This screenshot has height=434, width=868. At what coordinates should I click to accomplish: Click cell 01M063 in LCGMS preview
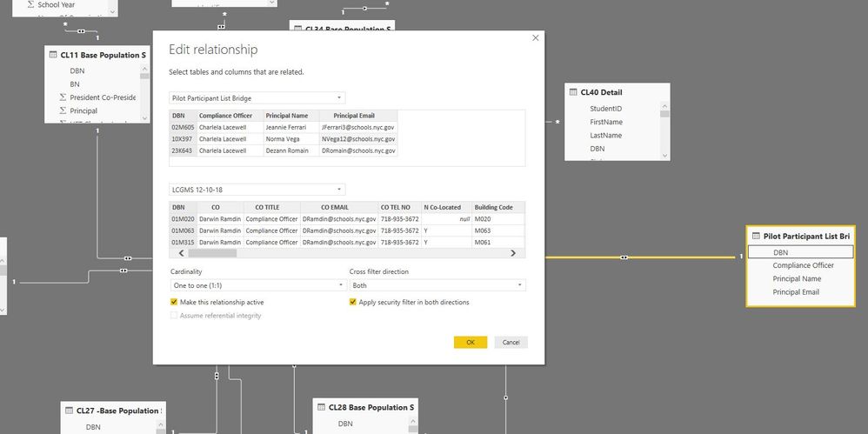click(x=184, y=230)
